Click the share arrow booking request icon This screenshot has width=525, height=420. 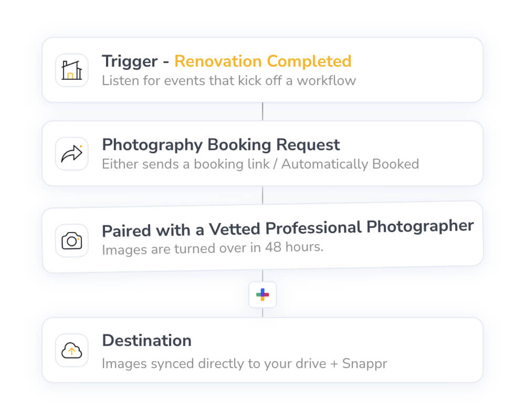[x=72, y=154]
